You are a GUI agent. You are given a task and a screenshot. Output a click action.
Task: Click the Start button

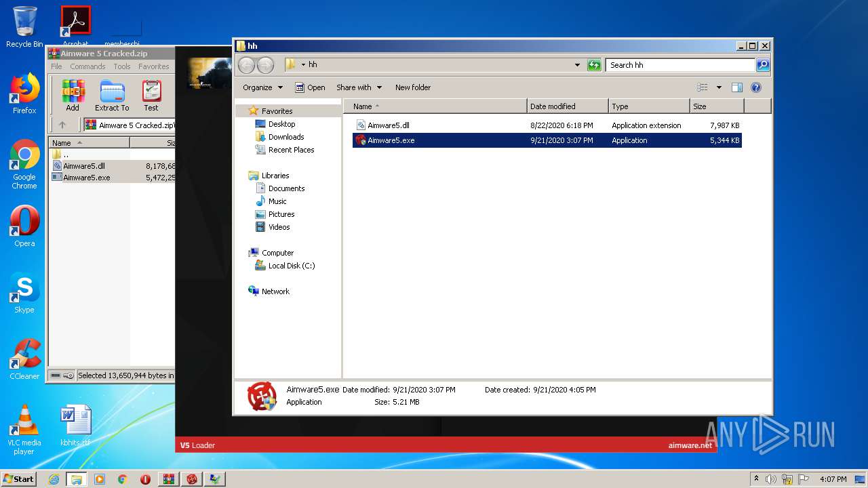(x=19, y=479)
